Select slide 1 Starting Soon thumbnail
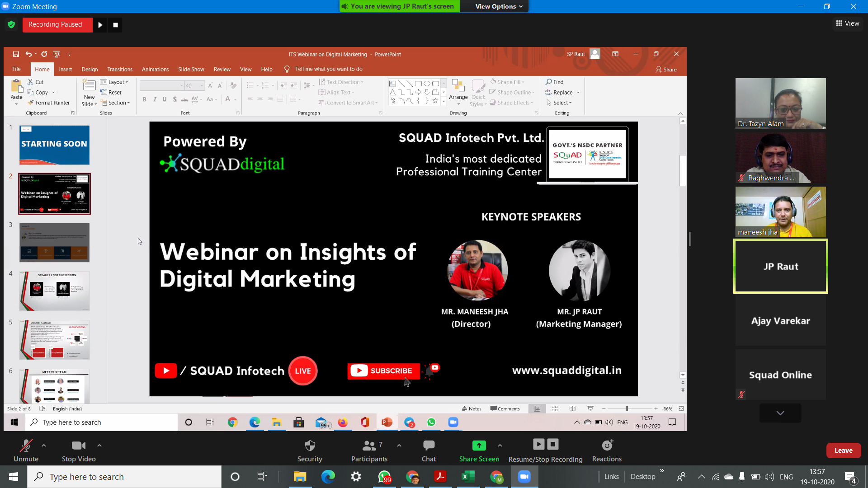 pyautogui.click(x=54, y=145)
